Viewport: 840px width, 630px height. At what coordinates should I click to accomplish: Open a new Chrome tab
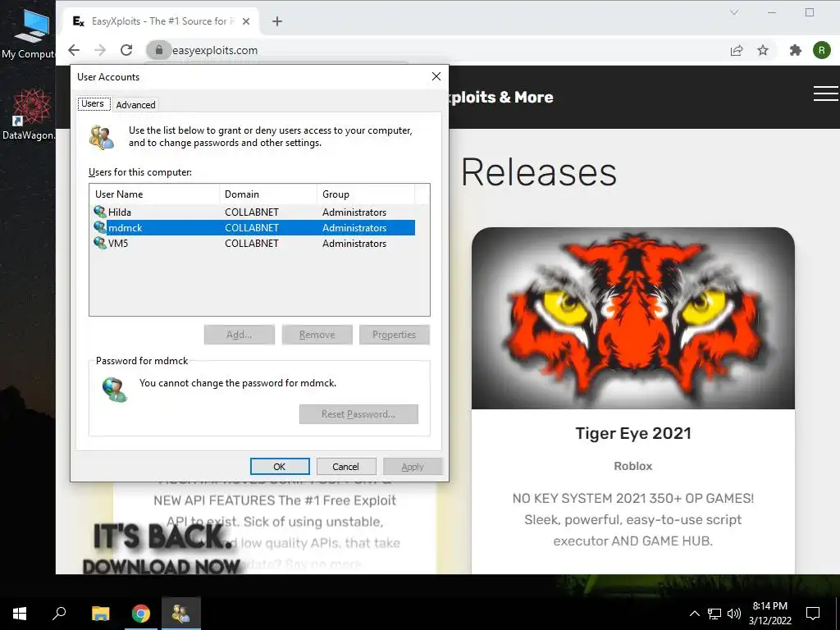[x=277, y=21]
